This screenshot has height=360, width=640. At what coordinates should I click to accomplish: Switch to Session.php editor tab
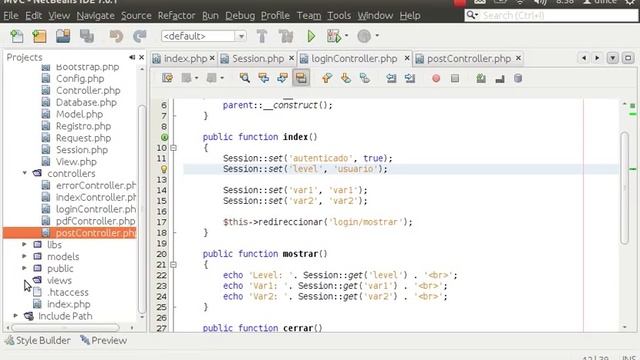[258, 59]
